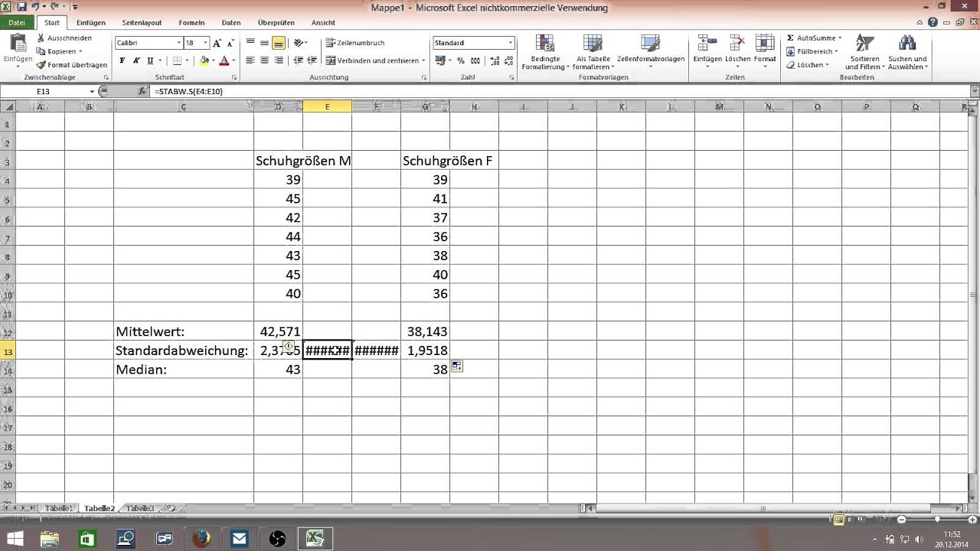Add a decimal place
The width and height of the screenshot is (980, 551).
click(495, 60)
